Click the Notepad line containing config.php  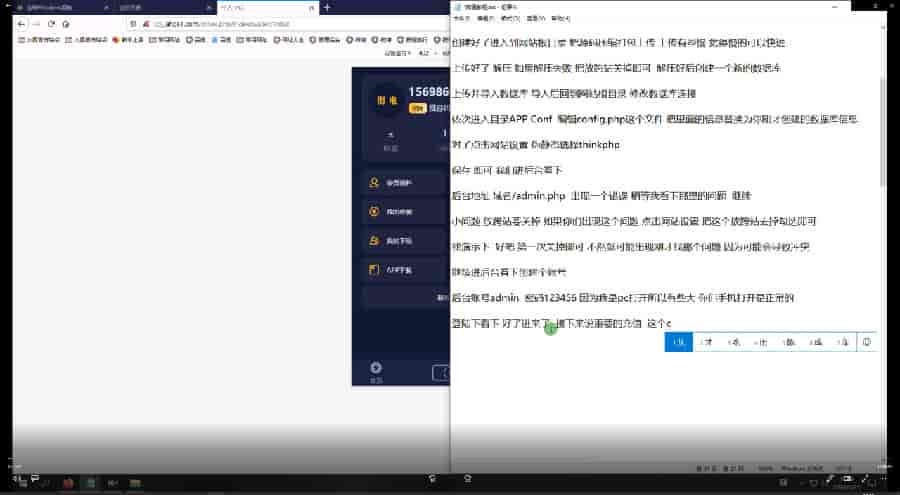(654, 119)
